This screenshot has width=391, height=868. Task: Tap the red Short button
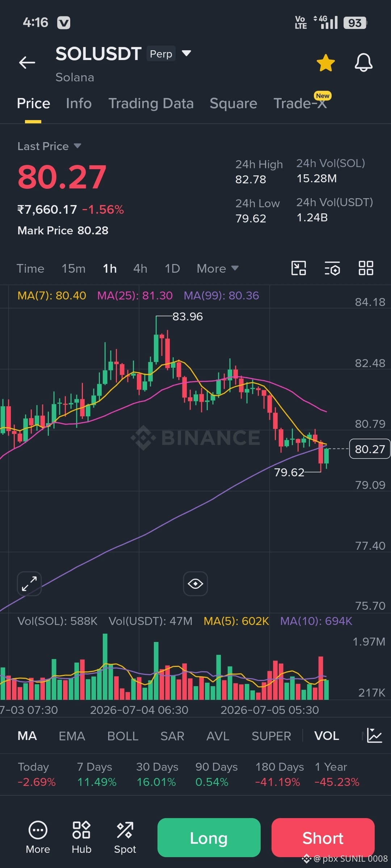click(323, 838)
